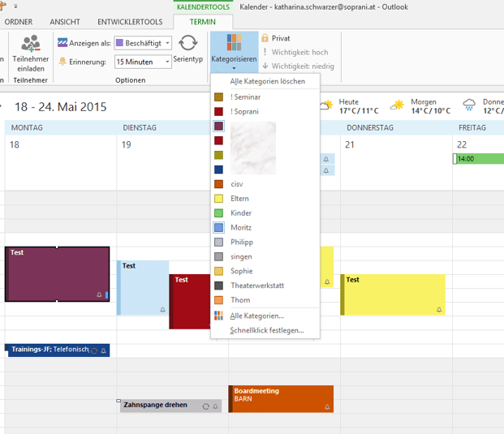
Task: Click bell icon on Trainings-JF appointment
Action: click(x=104, y=350)
